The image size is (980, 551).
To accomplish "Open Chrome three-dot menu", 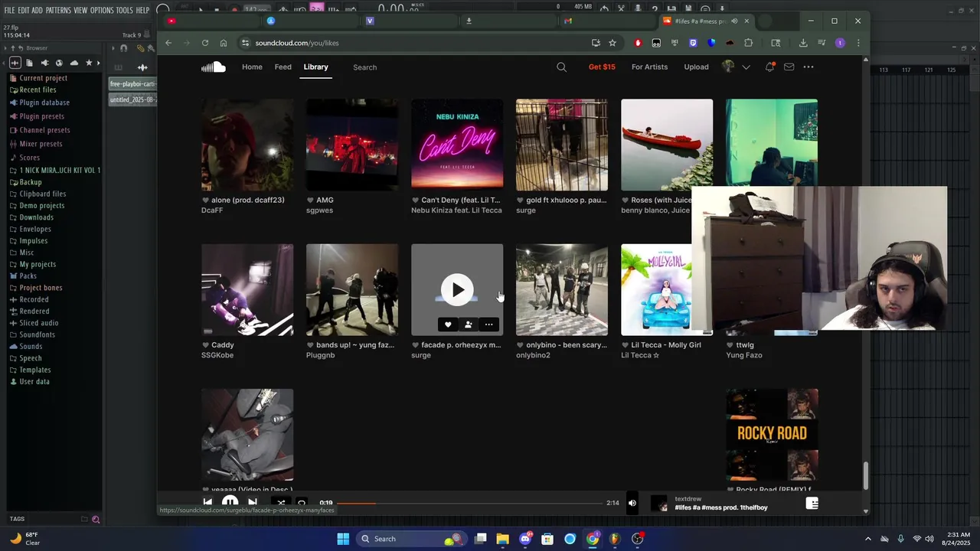I will pyautogui.click(x=858, y=43).
